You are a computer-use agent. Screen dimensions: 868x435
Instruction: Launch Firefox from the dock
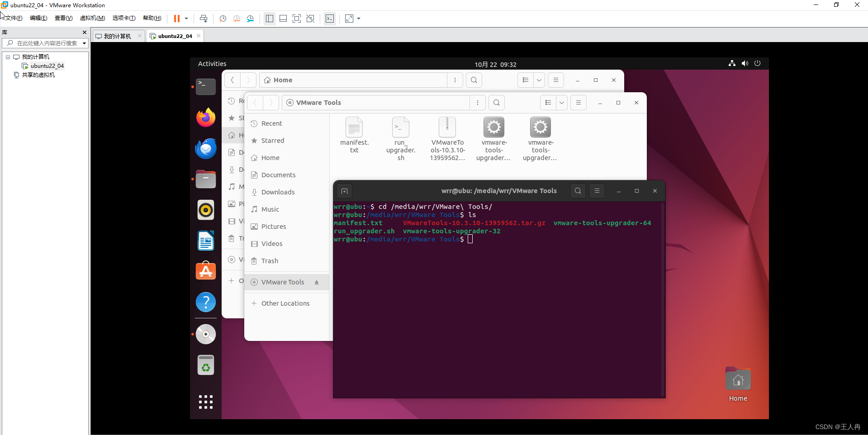point(206,118)
